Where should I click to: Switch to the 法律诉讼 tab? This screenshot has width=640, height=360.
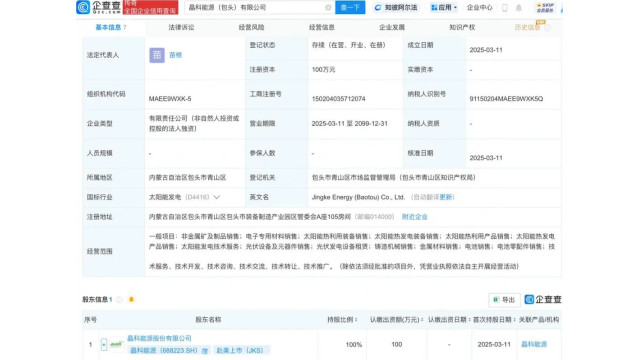181,27
